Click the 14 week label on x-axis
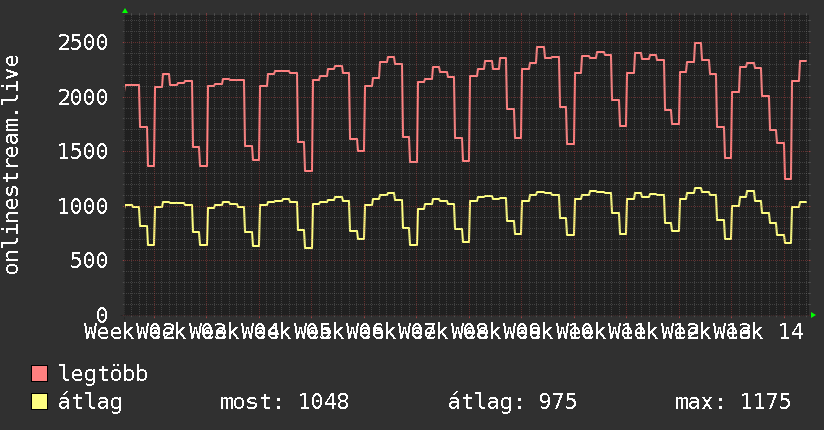 coord(790,332)
